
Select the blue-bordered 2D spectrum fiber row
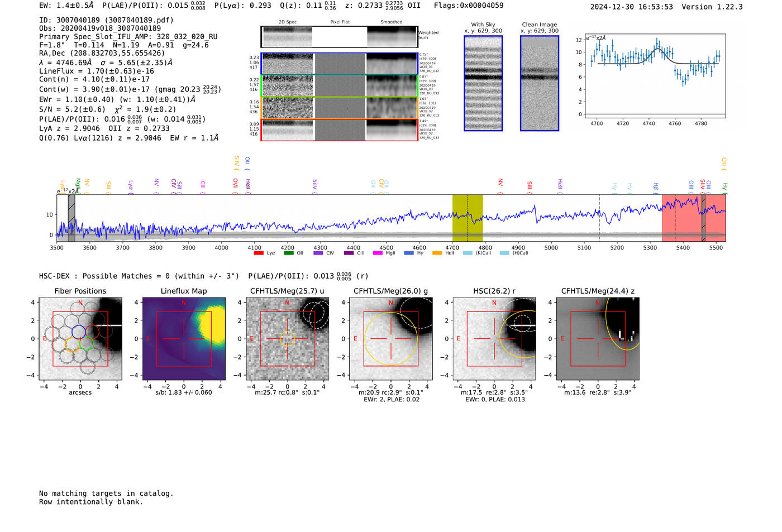(x=339, y=64)
